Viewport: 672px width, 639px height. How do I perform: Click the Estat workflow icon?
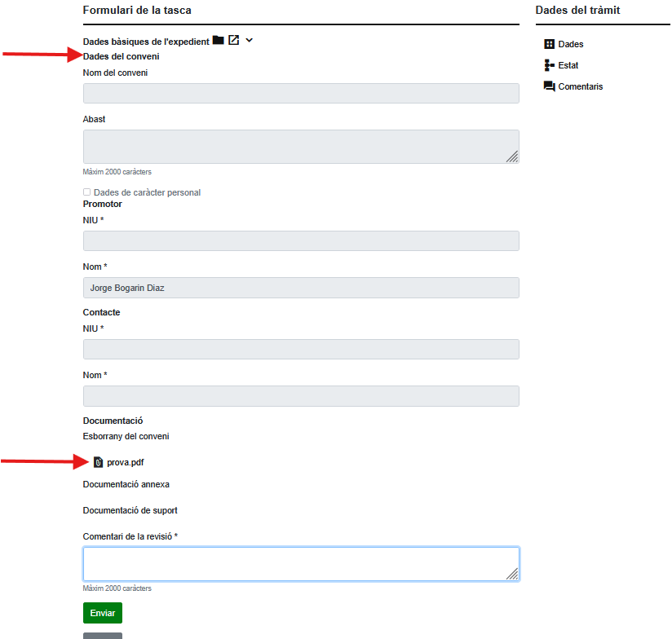point(549,65)
